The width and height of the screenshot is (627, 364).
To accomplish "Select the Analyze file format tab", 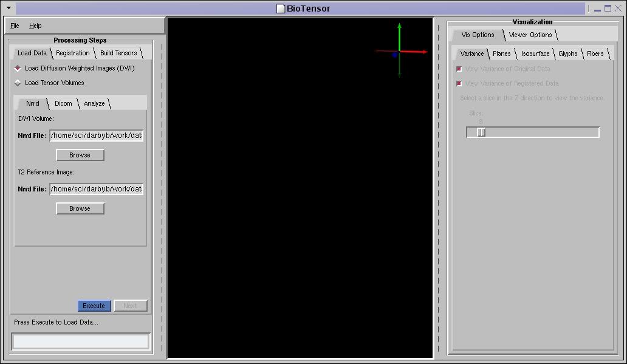I will click(94, 103).
